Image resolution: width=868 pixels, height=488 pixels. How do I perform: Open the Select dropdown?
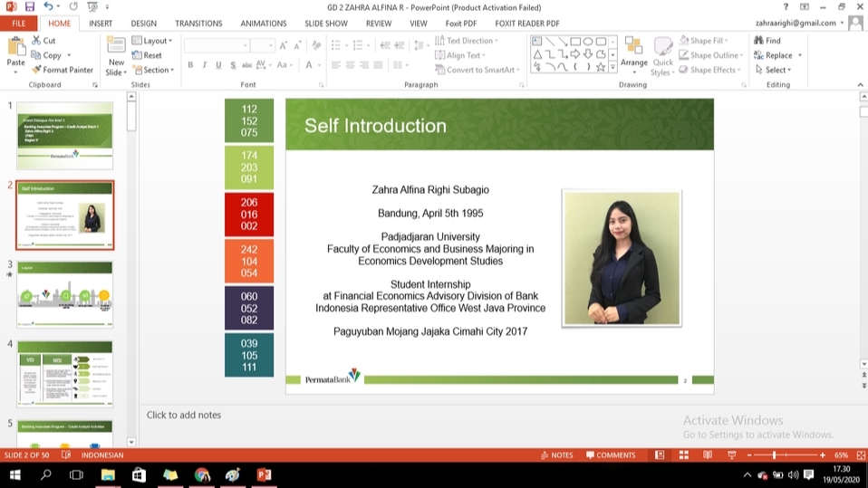(774, 70)
